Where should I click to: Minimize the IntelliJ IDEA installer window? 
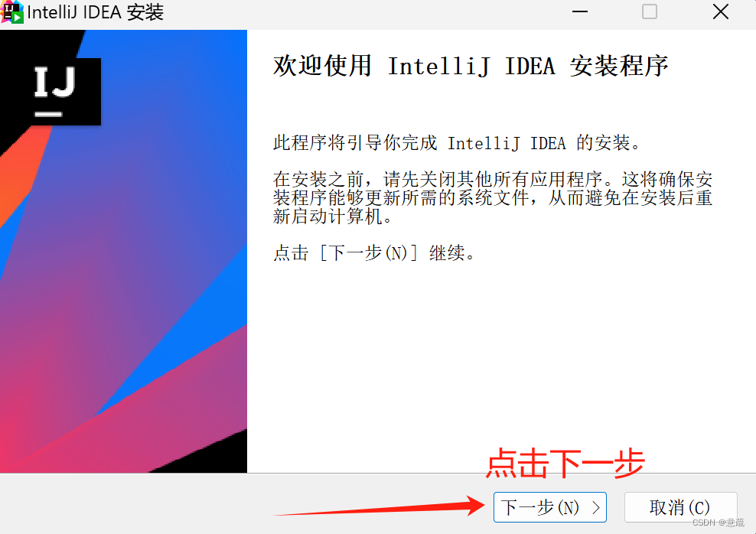579,11
